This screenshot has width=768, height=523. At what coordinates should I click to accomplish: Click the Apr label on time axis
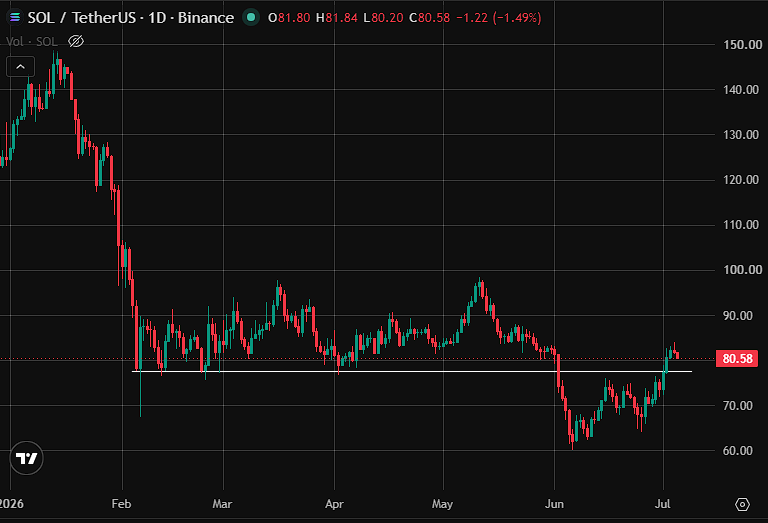pos(334,504)
